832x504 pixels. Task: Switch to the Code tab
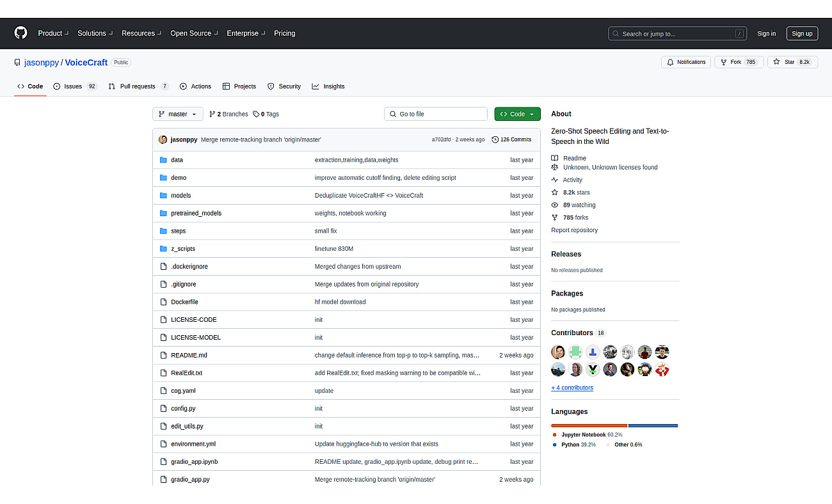(x=30, y=86)
